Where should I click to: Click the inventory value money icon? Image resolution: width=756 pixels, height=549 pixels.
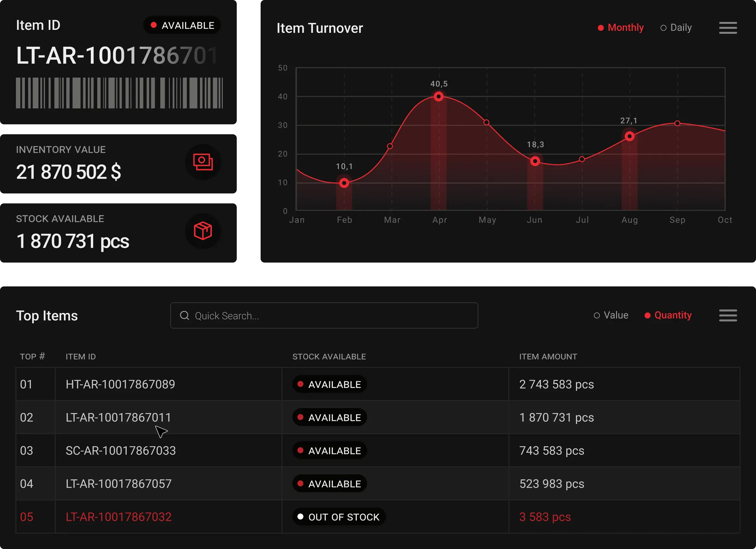click(203, 162)
